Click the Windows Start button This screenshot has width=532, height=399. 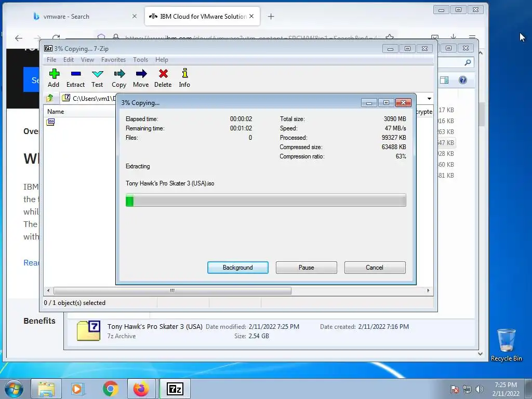pos(13,389)
